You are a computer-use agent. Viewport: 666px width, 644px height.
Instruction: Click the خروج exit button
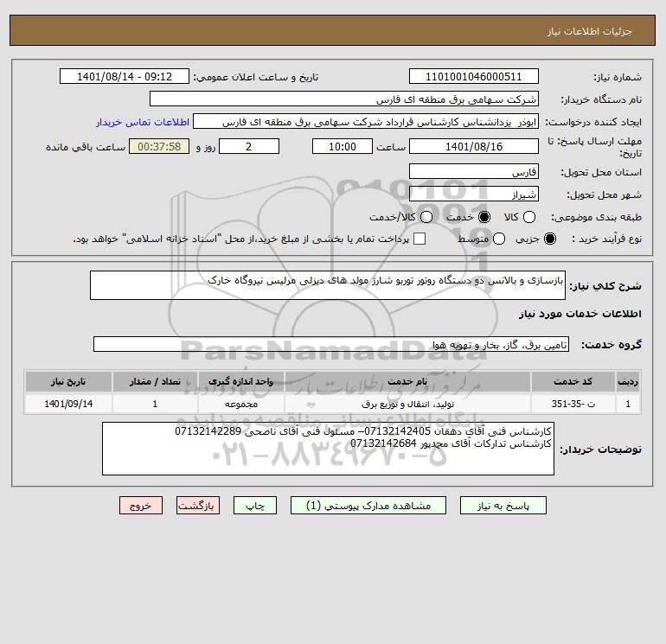coord(141,506)
